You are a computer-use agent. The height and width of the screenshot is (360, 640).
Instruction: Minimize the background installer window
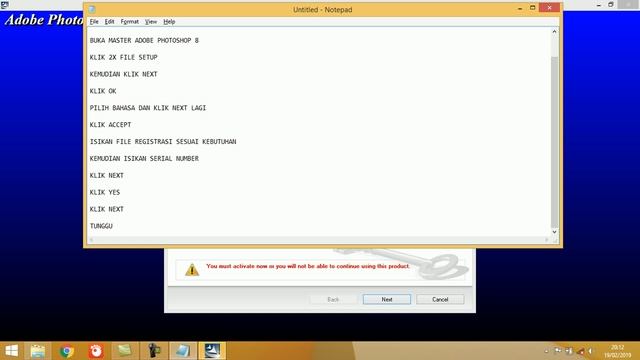tap(598, 5)
